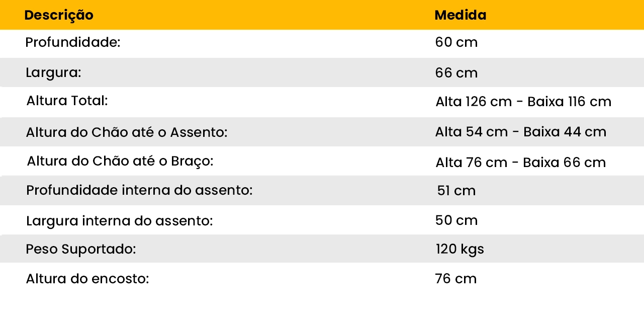Click the Descrição column header

pos(59,15)
